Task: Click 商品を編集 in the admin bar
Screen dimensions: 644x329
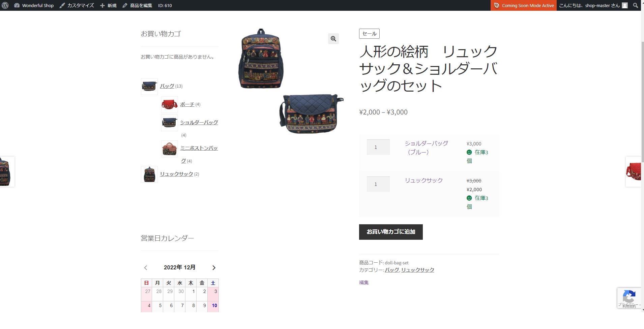Action: [x=138, y=5]
